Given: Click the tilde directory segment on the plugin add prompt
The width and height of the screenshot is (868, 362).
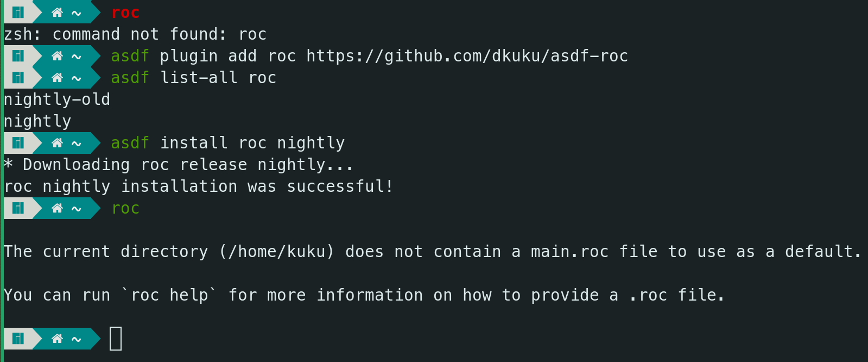Looking at the screenshot, I should [x=77, y=57].
